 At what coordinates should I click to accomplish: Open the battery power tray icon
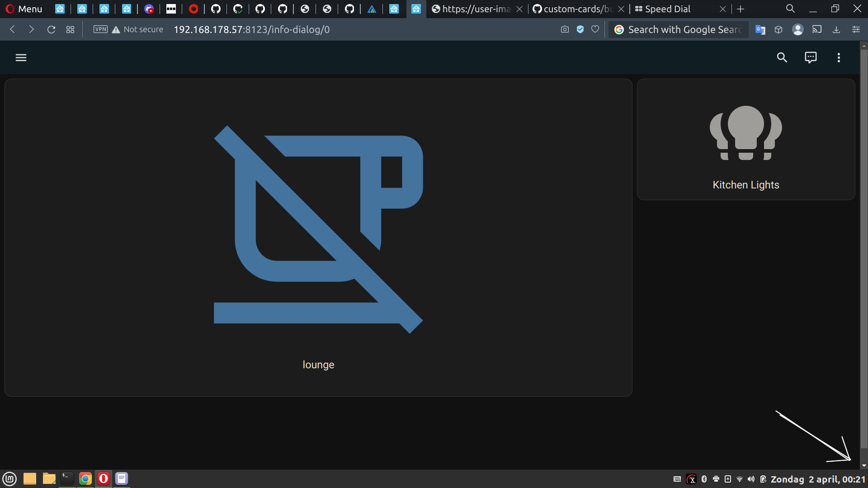pyautogui.click(x=763, y=479)
